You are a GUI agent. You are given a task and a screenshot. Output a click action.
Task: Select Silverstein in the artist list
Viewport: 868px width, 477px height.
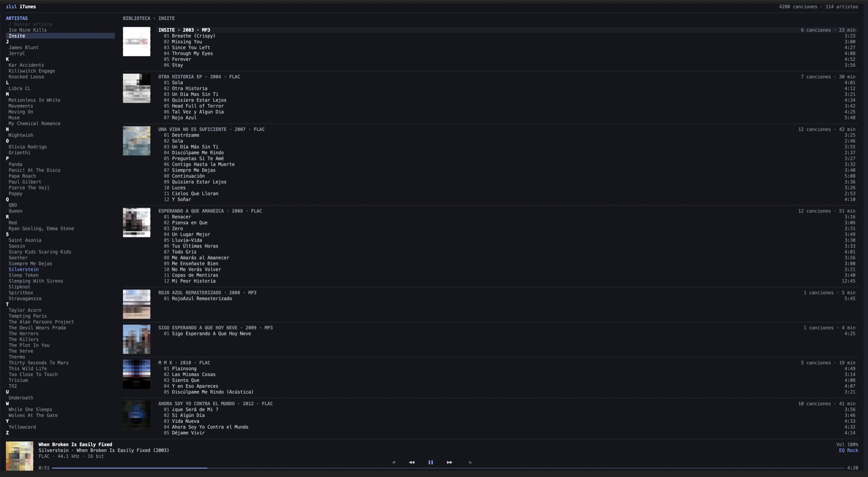pos(23,269)
